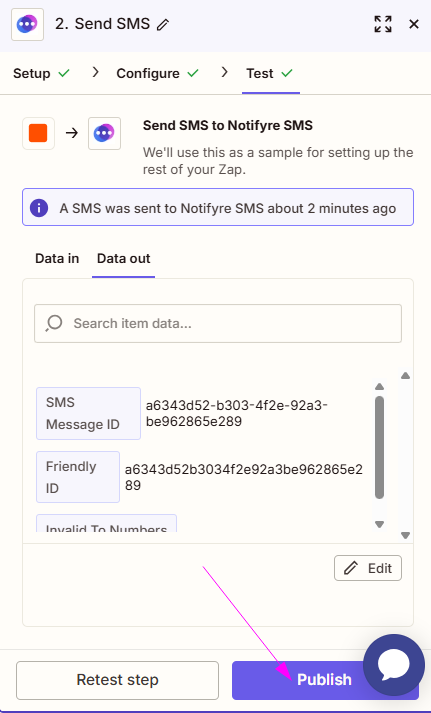The height and width of the screenshot is (713, 431).
Task: Click the Retest step button
Action: tap(117, 680)
